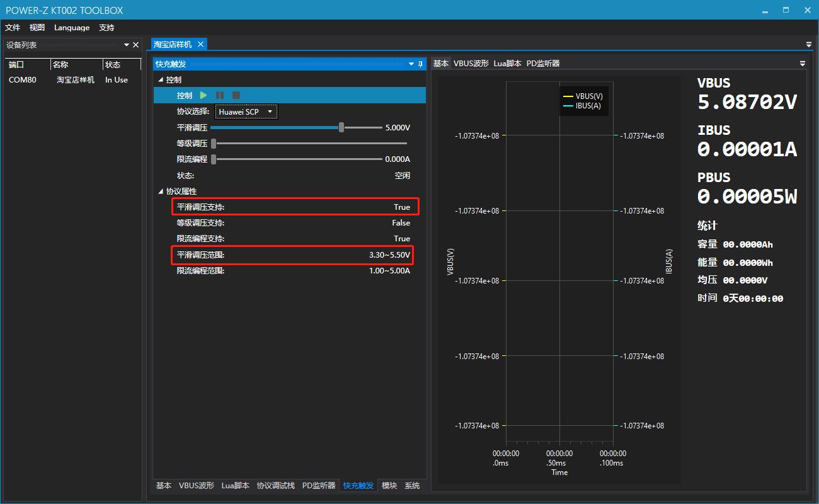Close the 淘宝店样机 document tab
Screen dimensions: 819x504
200,44
